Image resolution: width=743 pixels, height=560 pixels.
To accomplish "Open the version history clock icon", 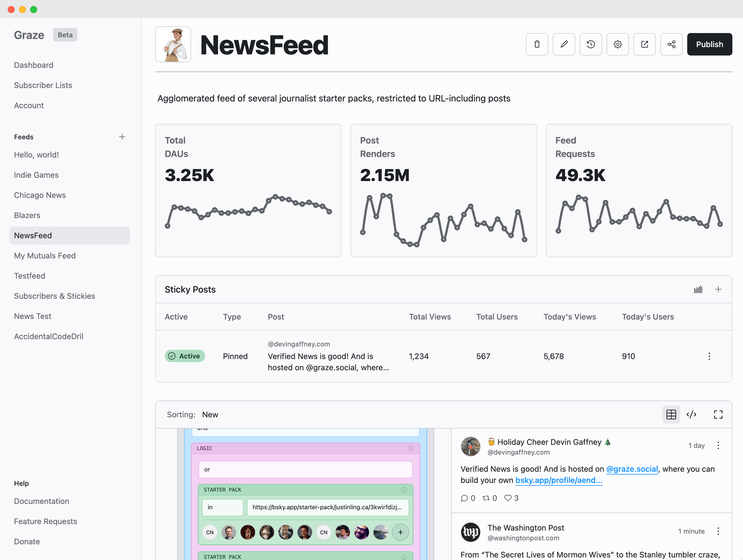I will [x=591, y=44].
